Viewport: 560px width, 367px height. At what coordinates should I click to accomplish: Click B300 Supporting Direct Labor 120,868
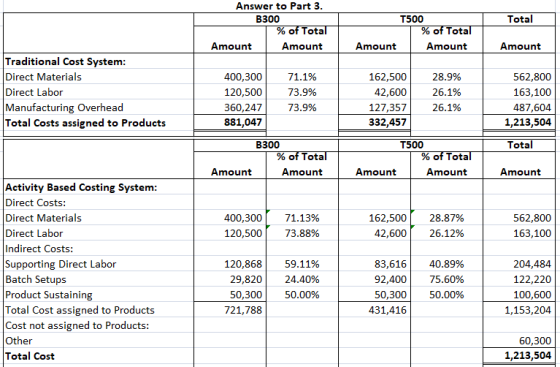tap(243, 264)
